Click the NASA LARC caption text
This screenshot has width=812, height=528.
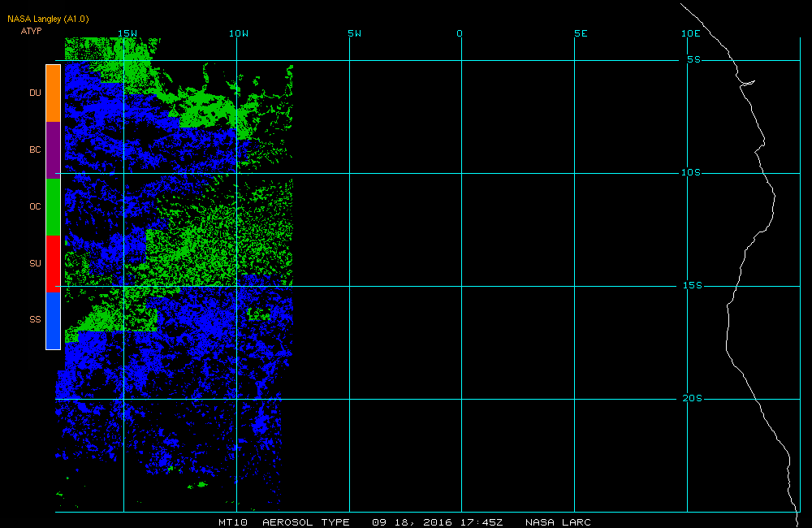point(559,522)
